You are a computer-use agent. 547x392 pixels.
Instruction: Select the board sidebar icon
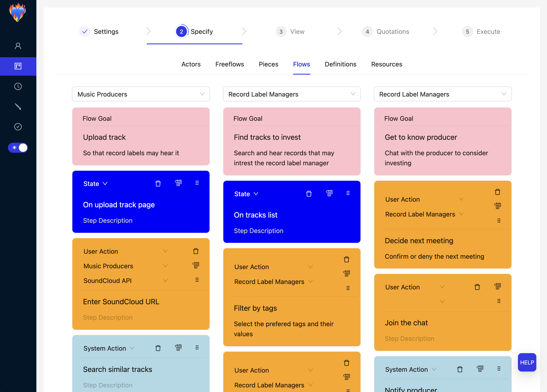point(18,66)
